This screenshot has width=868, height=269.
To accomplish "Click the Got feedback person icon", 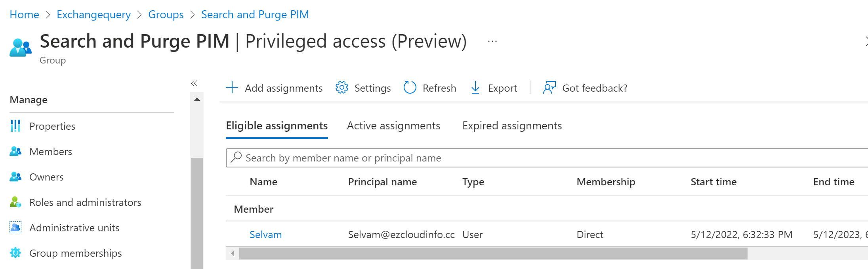I will point(549,88).
